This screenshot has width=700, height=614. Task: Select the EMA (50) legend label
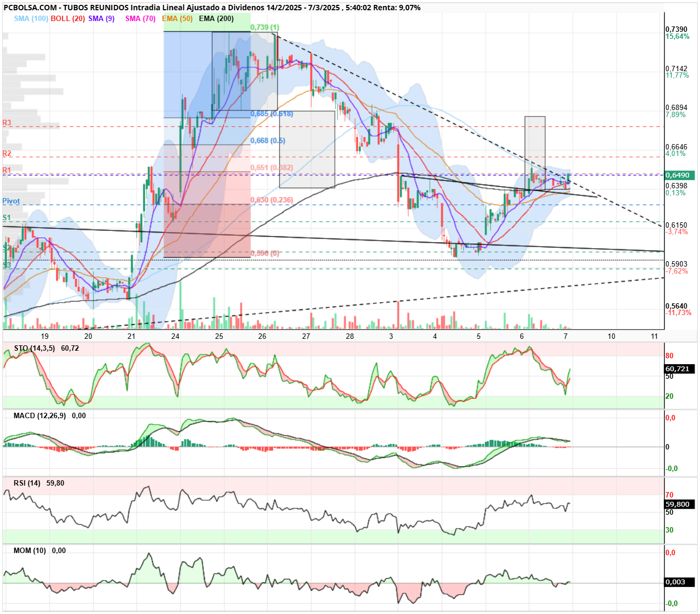pyautogui.click(x=177, y=18)
